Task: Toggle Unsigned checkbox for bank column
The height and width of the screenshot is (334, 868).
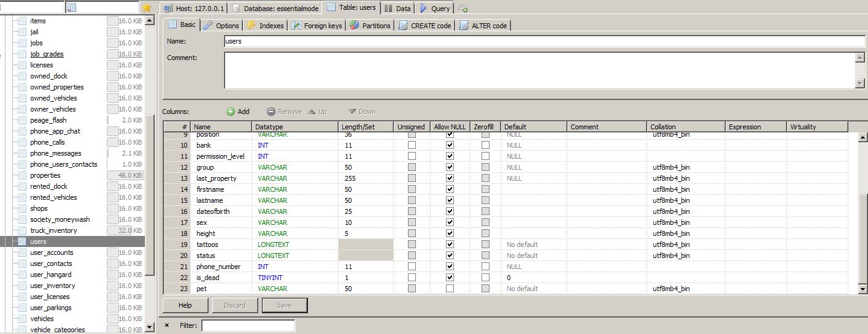Action: pos(412,145)
